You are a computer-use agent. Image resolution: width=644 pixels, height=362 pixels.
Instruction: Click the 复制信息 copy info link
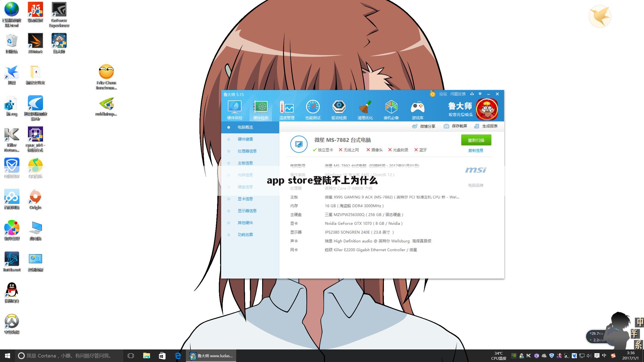pyautogui.click(x=476, y=151)
